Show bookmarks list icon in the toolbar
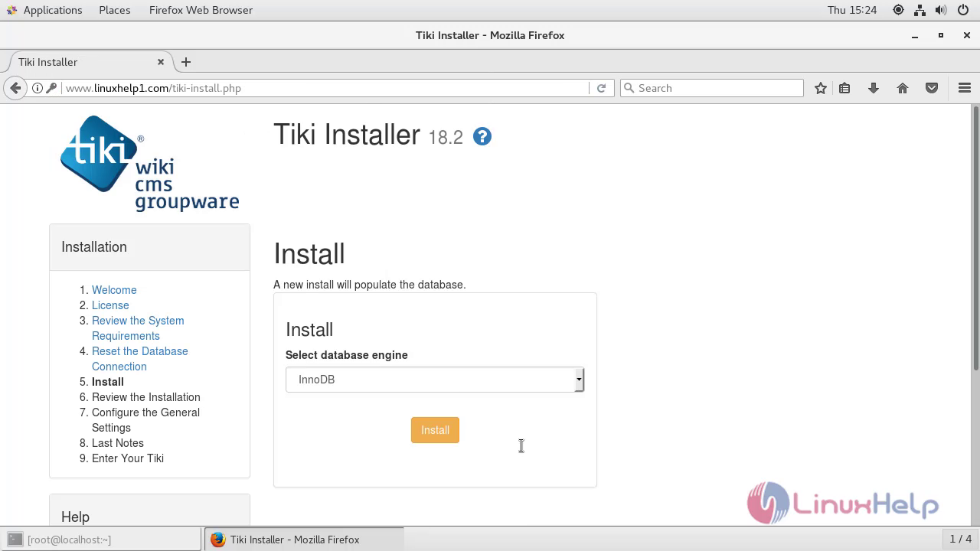The height and width of the screenshot is (551, 980). tap(844, 88)
